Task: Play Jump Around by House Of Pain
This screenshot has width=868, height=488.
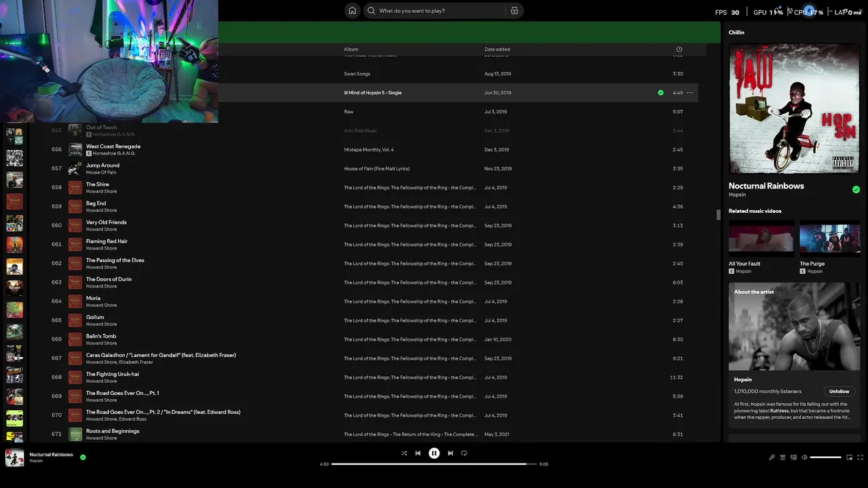Action: pos(102,165)
